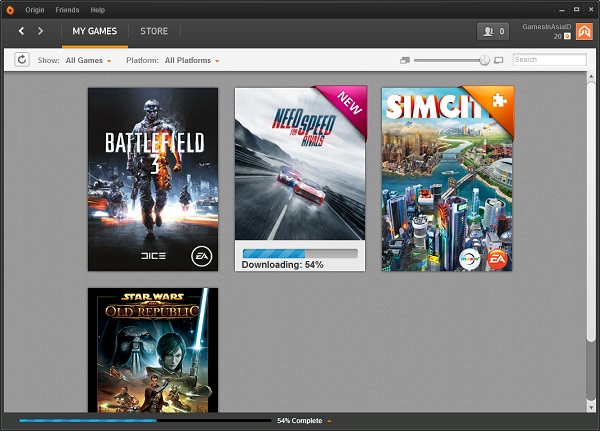This screenshot has width=600, height=431.
Task: Click the Origin points coin icon
Action: (567, 36)
